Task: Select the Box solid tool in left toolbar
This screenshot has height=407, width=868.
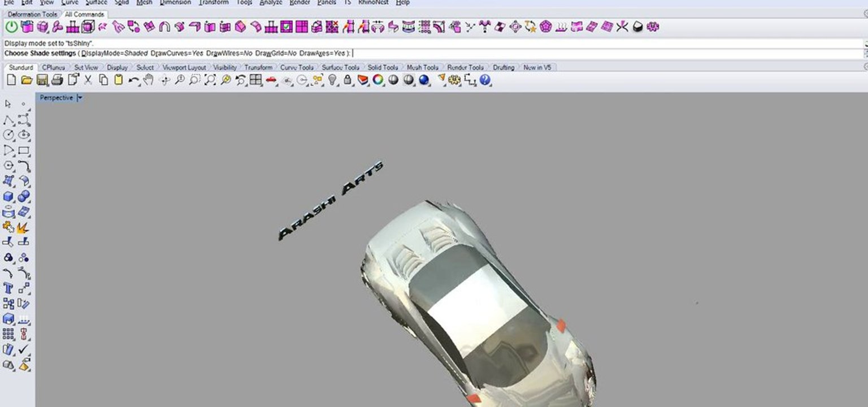Action: 8,197
